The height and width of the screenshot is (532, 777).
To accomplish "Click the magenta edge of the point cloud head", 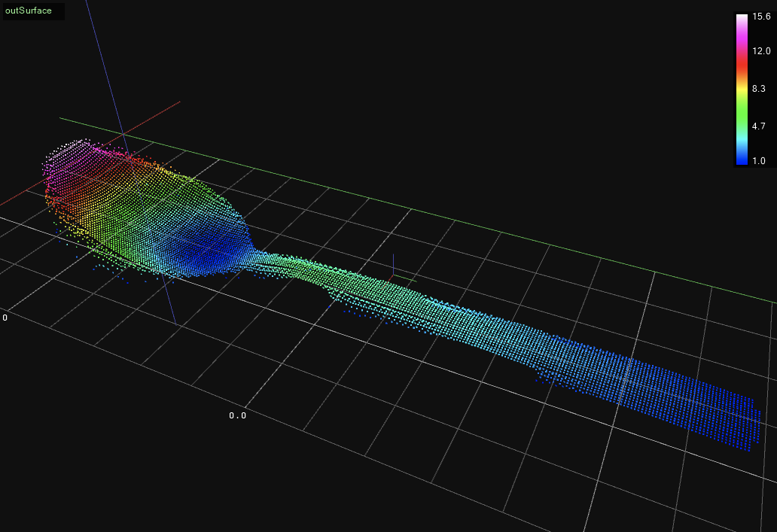I will click(x=54, y=169).
